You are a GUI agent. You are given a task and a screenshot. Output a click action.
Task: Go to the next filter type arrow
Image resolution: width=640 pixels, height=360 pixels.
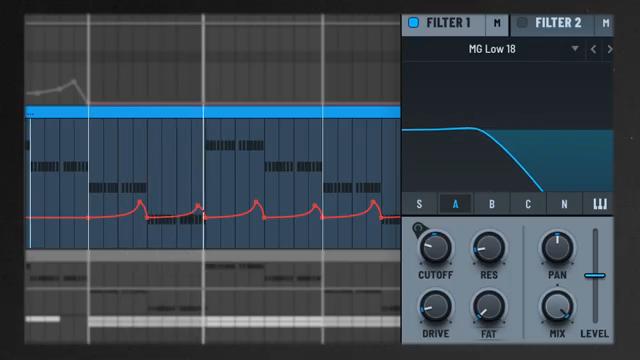point(609,49)
